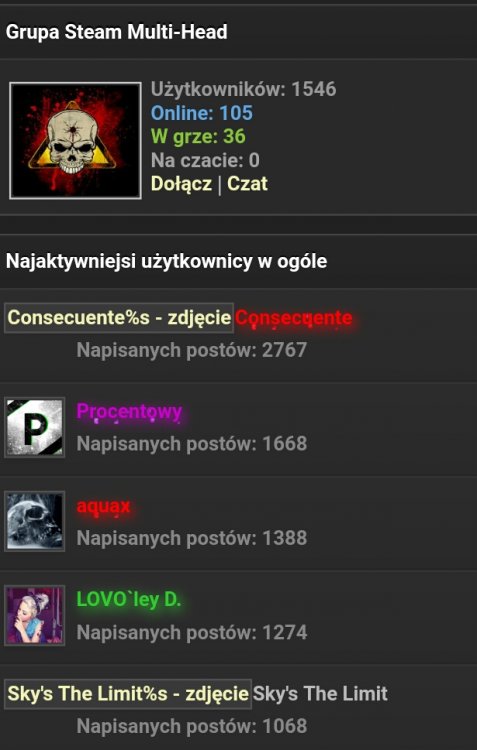Viewport: 477px width, 750px height.
Task: Click the broken Consecuente photo placeholder
Action: pos(119,318)
